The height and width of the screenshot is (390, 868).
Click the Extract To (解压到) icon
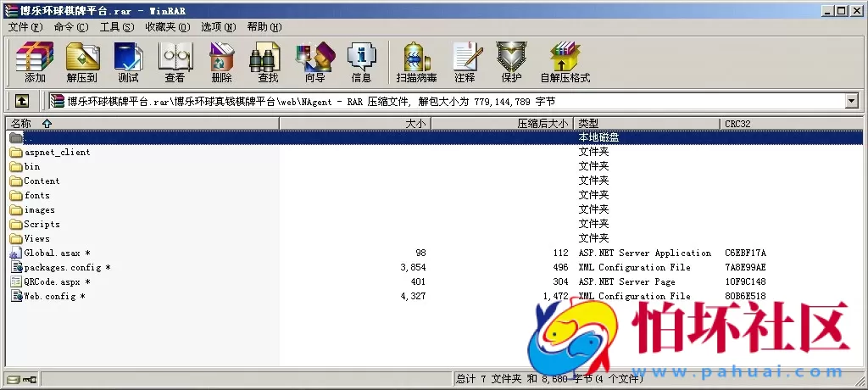(x=82, y=62)
